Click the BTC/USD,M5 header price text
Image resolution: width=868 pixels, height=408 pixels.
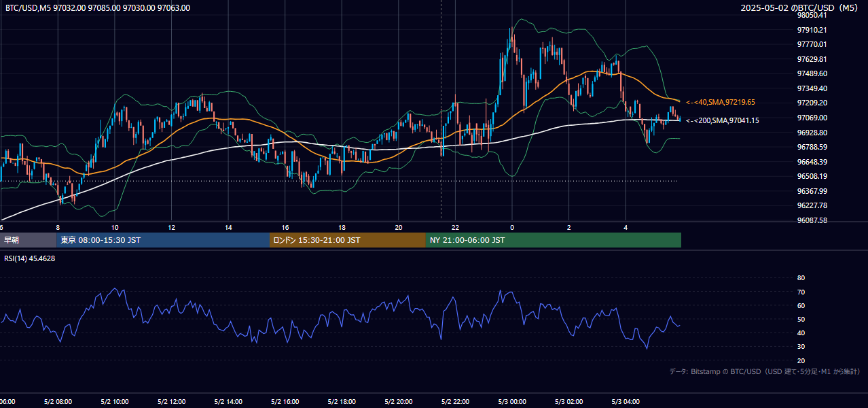click(x=98, y=7)
